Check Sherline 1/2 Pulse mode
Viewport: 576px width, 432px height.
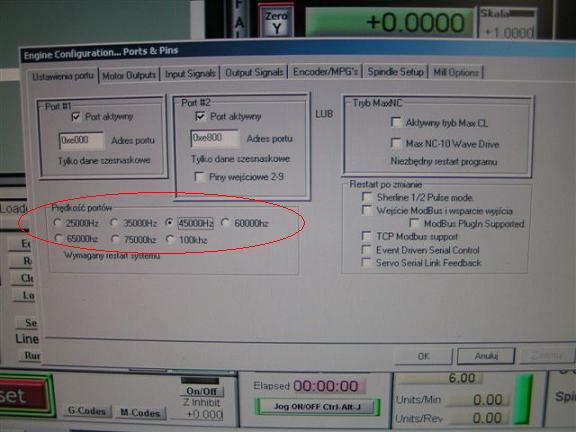[367, 197]
